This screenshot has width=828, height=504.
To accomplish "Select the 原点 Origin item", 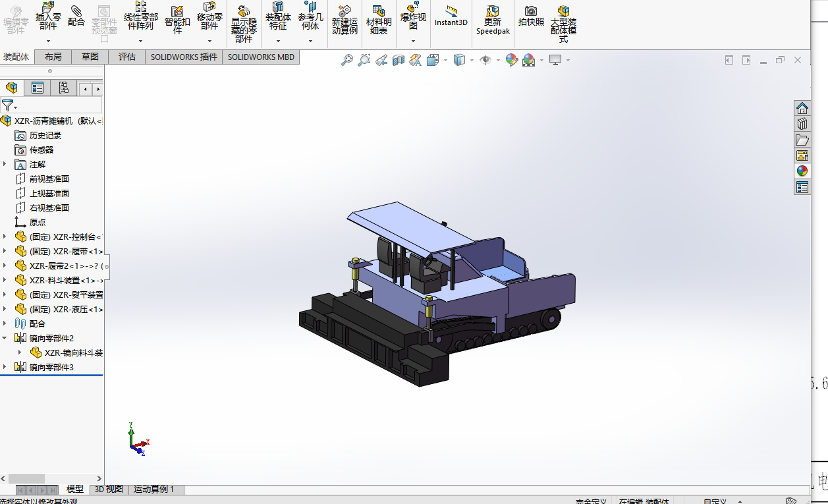I will (30, 222).
